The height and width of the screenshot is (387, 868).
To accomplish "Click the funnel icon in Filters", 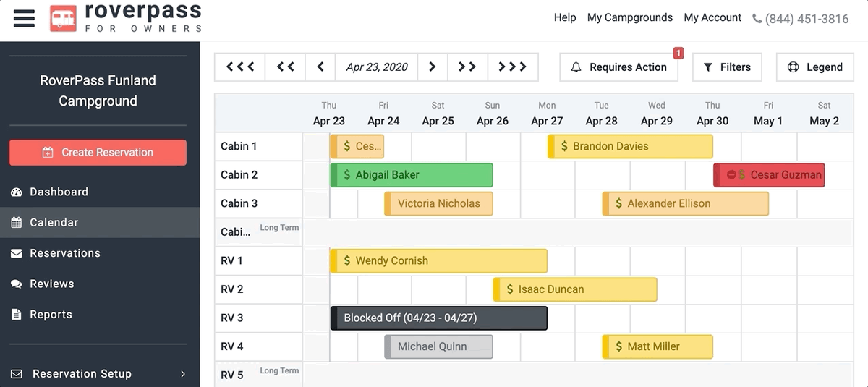I will [x=708, y=67].
